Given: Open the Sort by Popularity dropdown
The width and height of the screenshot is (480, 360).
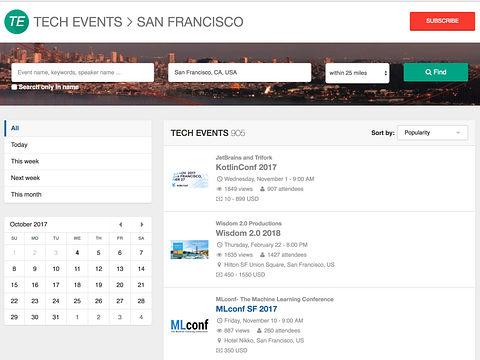Looking at the screenshot, I should 432,133.
